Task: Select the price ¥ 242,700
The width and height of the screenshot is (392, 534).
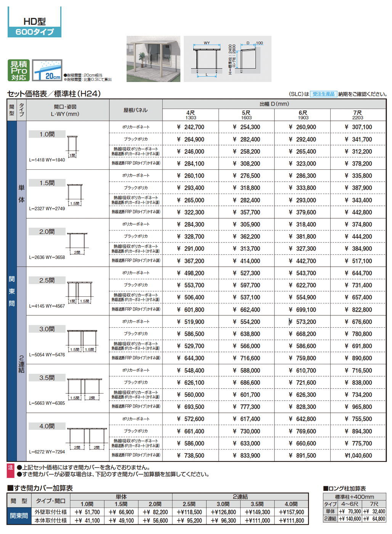Action: pyautogui.click(x=191, y=127)
